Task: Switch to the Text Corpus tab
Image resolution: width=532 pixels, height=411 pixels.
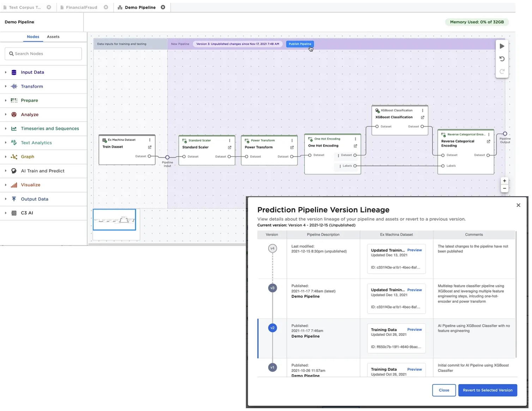Action: [25, 7]
